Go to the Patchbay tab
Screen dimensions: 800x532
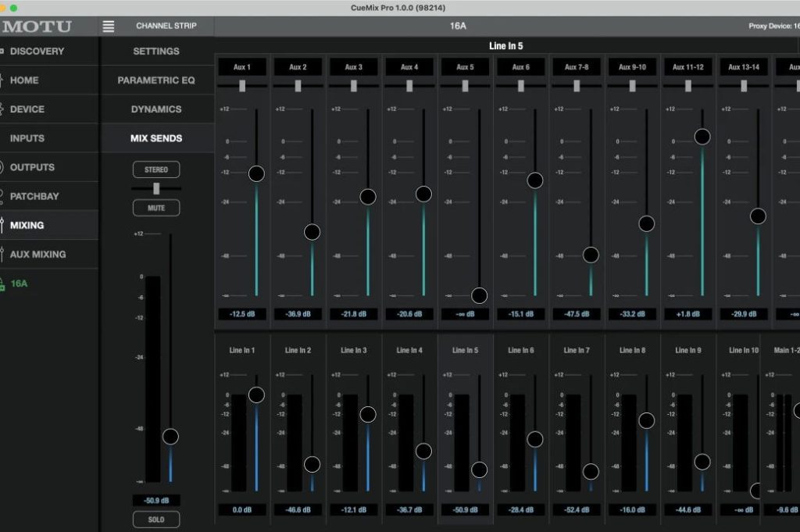tap(34, 196)
